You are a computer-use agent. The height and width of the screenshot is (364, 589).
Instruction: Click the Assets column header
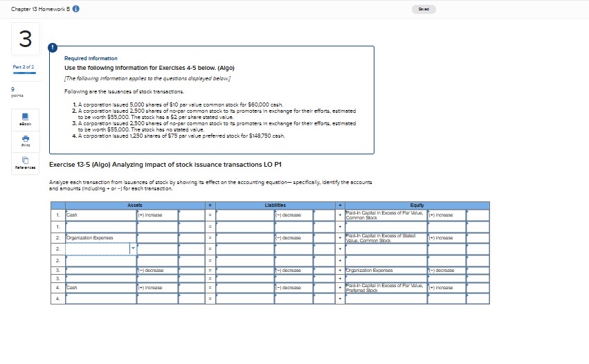pyautogui.click(x=135, y=206)
